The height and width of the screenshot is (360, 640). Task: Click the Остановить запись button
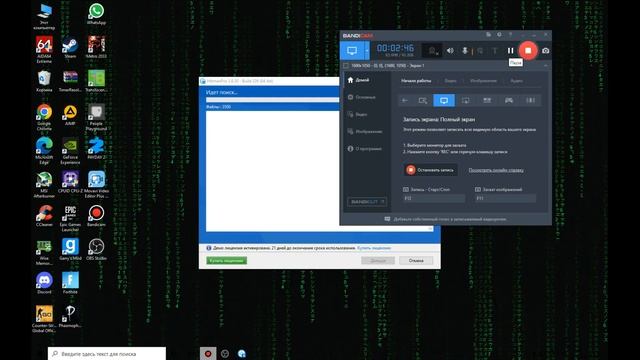coord(430,170)
